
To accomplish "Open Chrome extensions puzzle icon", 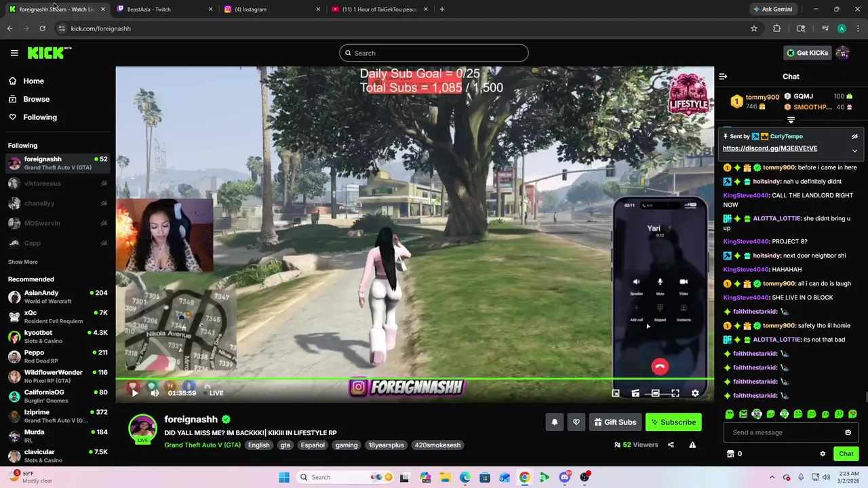I will click(x=777, y=28).
